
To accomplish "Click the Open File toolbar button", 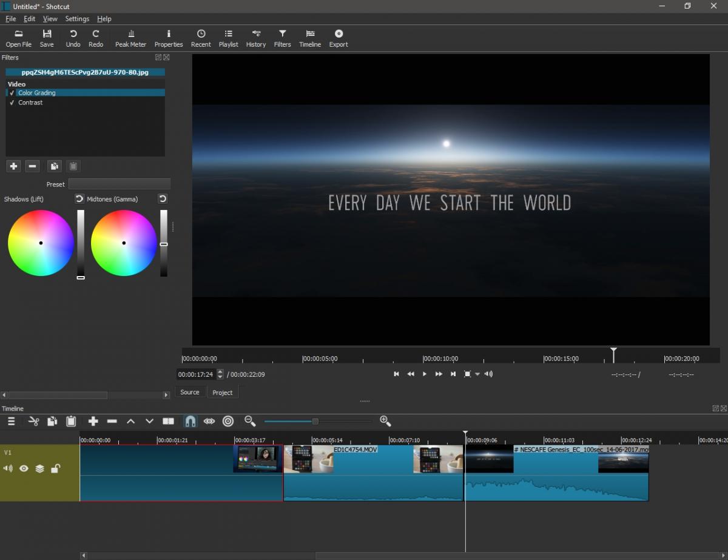I will tap(18, 38).
